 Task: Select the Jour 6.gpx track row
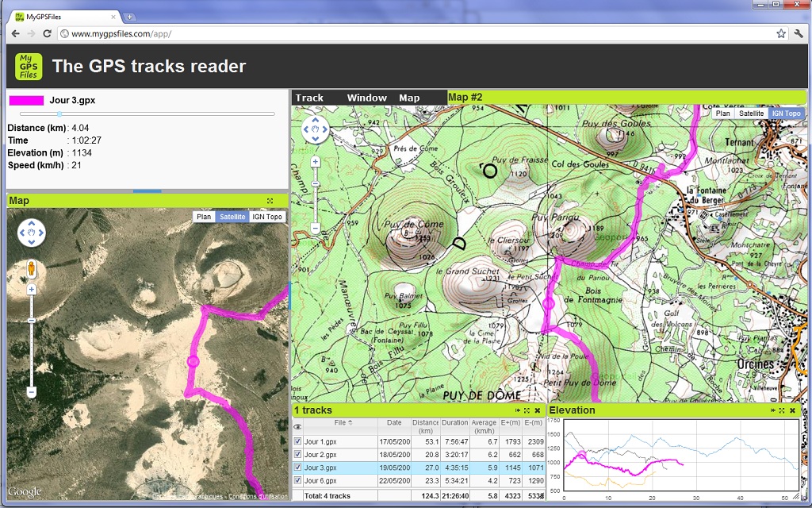419,480
